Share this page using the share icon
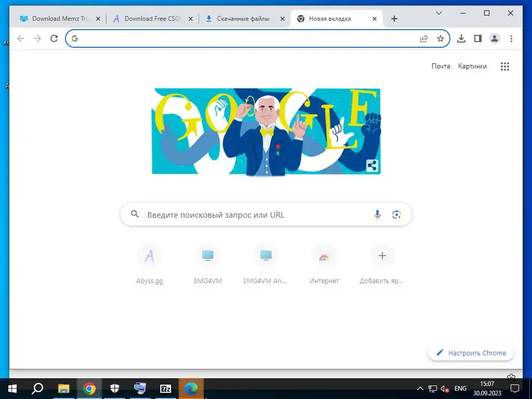This screenshot has width=532, height=399. pos(424,38)
